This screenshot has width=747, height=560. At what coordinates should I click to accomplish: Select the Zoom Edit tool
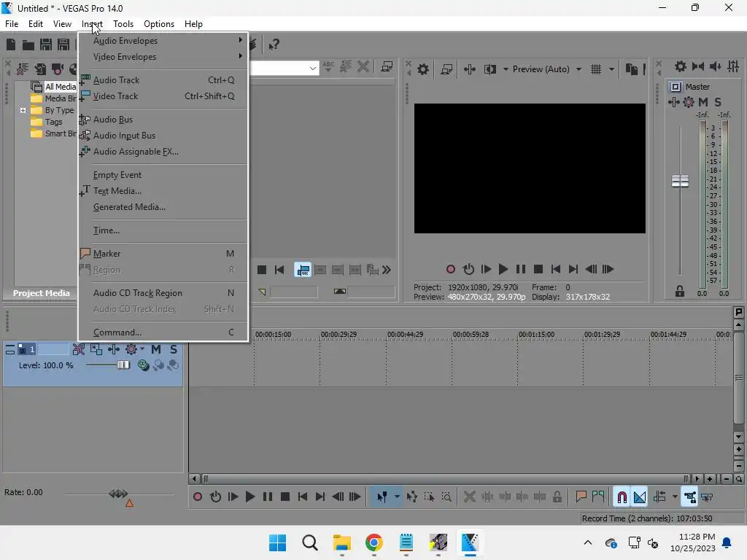point(446,497)
